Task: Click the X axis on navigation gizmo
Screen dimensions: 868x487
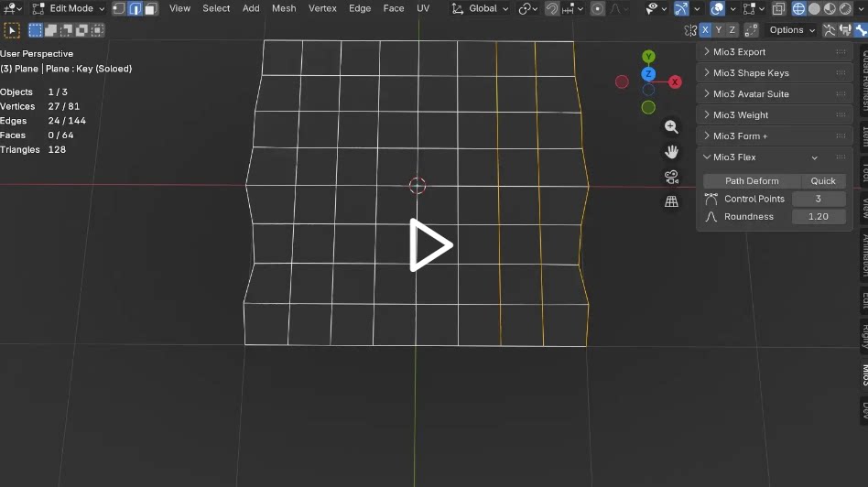Action: click(674, 82)
